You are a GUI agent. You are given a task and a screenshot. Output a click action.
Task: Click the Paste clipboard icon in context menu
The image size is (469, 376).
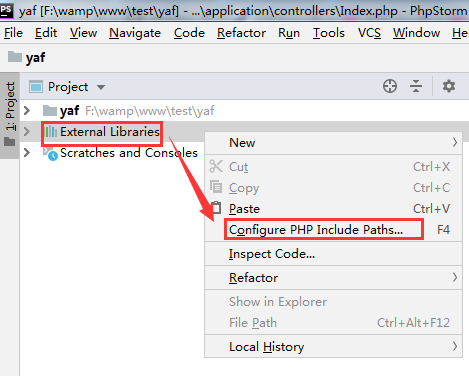tap(216, 208)
